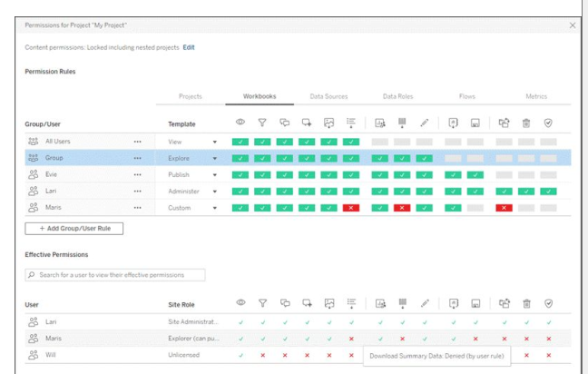Toggle All Users unspecified Set Permissions cell
The height and width of the screenshot is (374, 588).
[x=548, y=142]
